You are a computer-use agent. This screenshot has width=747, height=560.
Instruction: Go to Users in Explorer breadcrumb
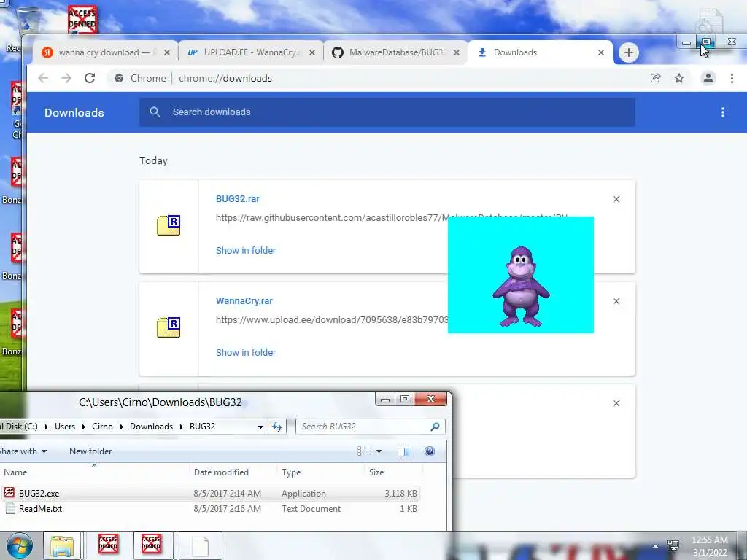(65, 427)
